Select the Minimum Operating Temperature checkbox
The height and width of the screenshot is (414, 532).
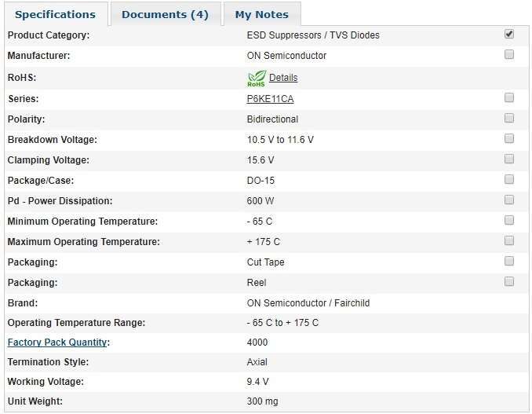pos(509,220)
